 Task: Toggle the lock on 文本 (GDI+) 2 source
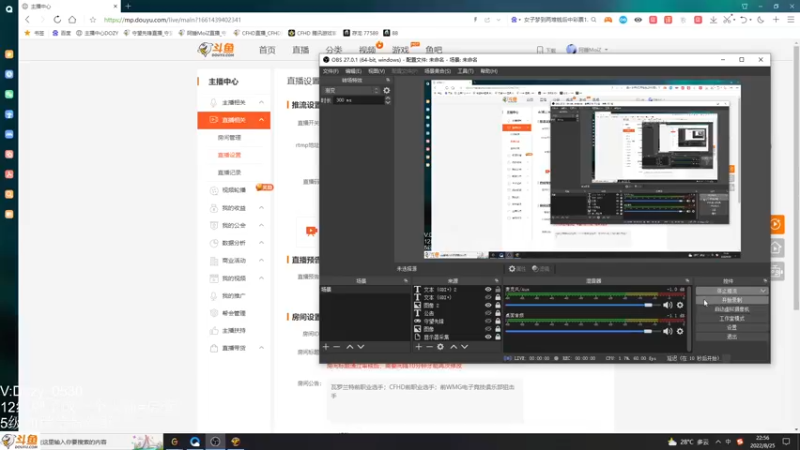(x=498, y=290)
